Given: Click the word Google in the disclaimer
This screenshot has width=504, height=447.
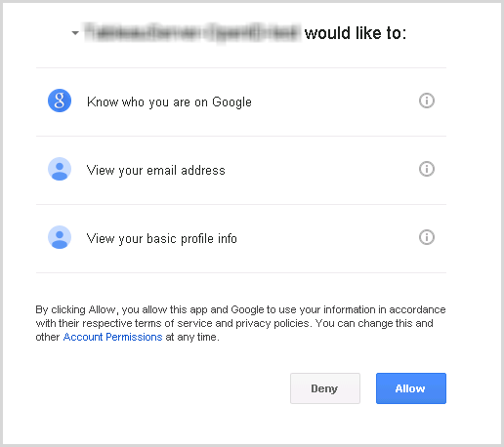Looking at the screenshot, I should click(247, 309).
